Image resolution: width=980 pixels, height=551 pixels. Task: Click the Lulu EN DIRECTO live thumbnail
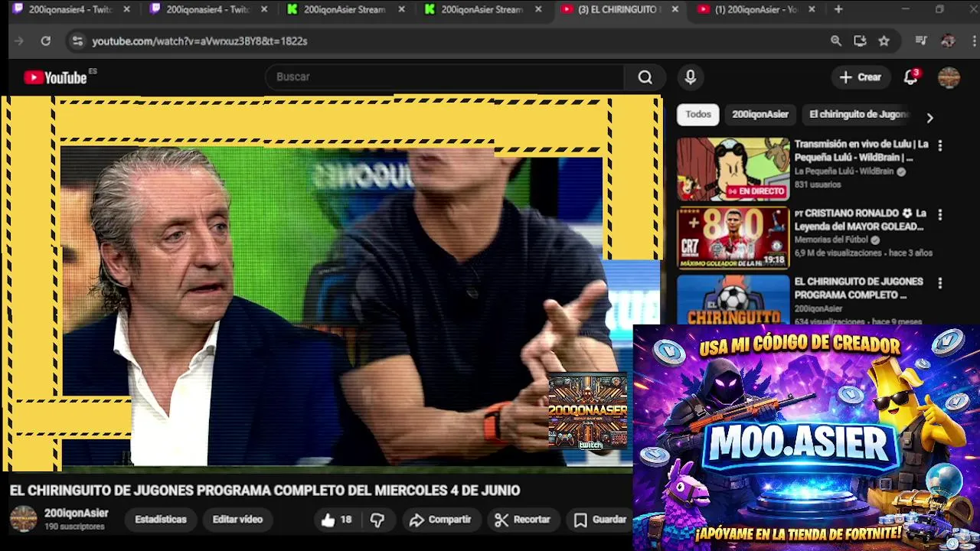733,169
